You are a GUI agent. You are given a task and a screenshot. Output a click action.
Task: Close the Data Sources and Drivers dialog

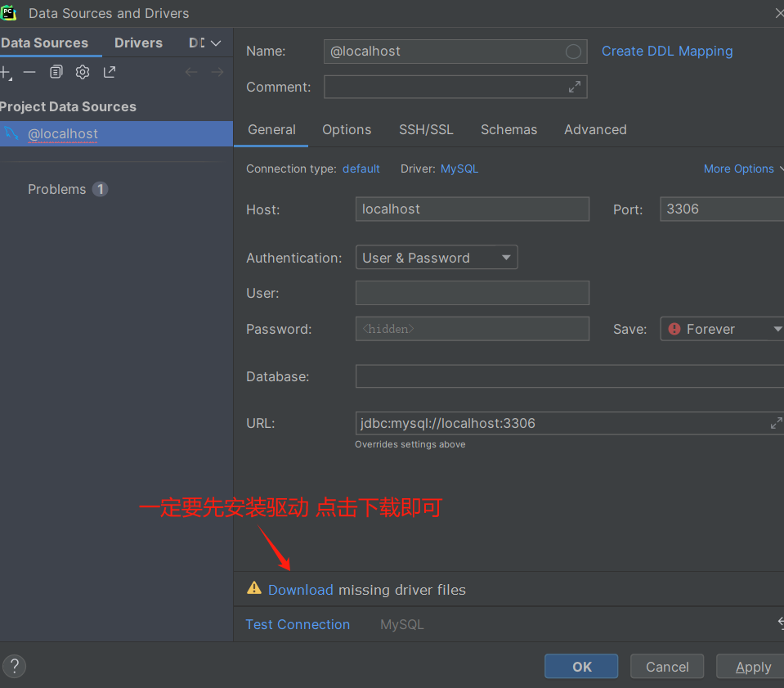pos(779,13)
